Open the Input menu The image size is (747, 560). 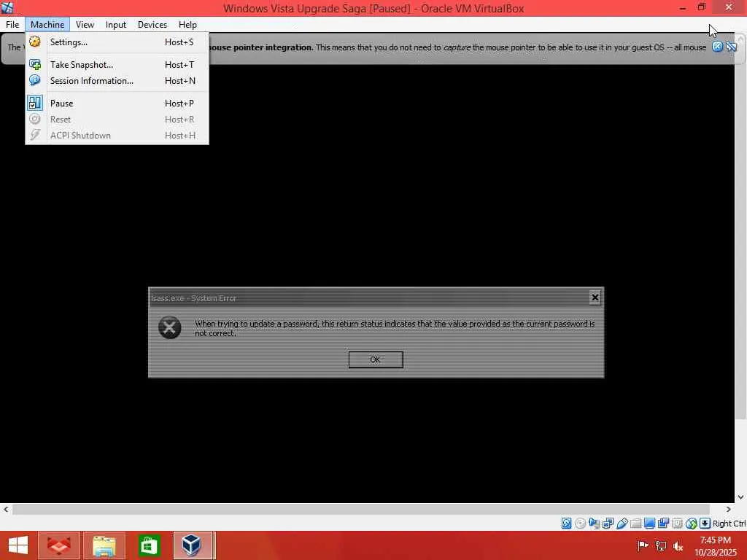(116, 24)
